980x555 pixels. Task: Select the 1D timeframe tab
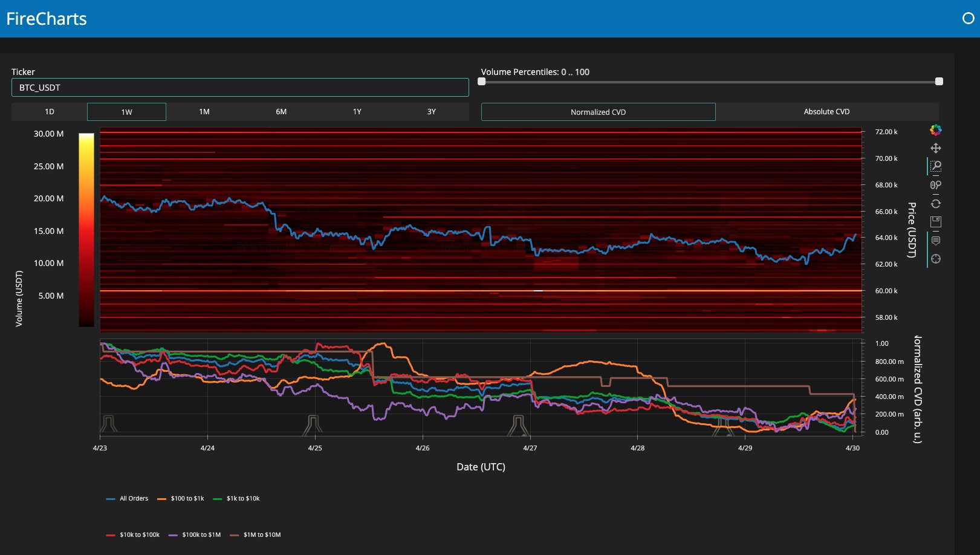click(x=50, y=112)
